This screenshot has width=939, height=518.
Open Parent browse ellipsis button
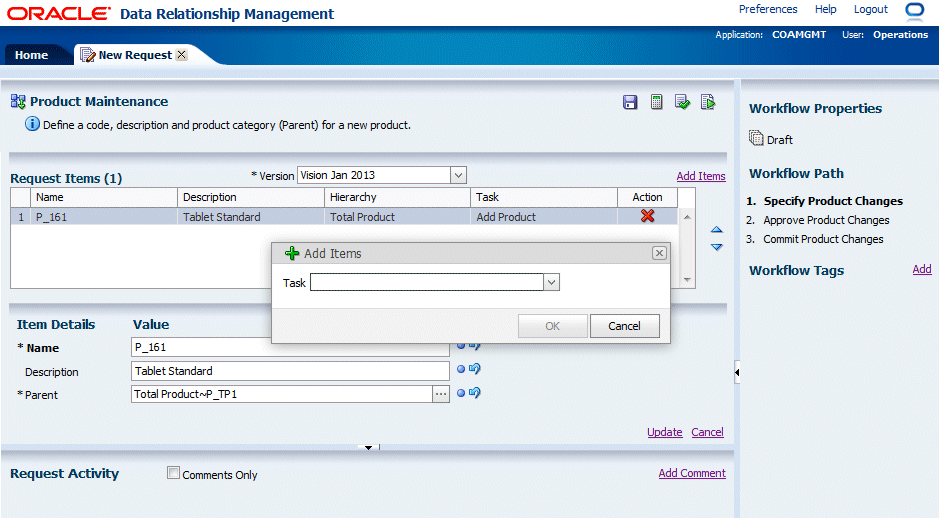(440, 394)
